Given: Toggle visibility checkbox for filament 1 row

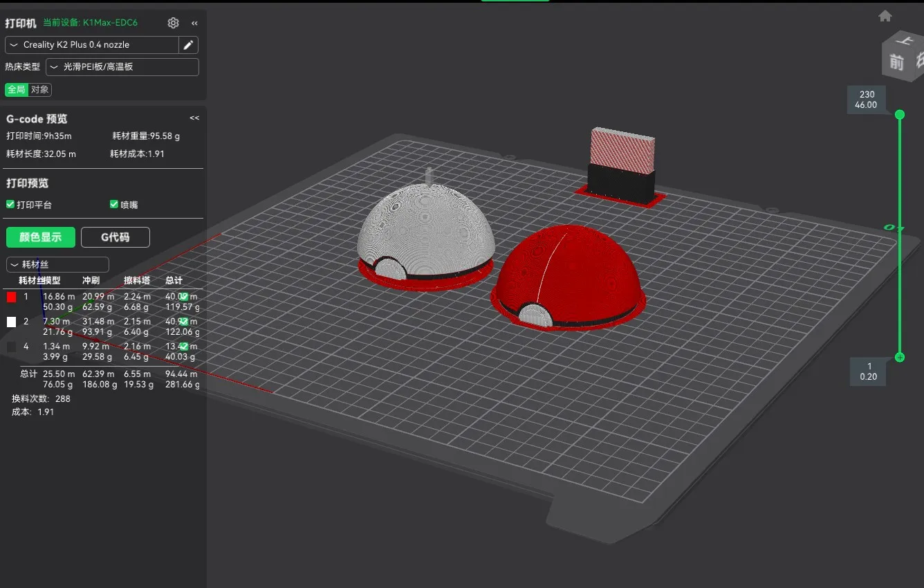Looking at the screenshot, I should coord(184,296).
